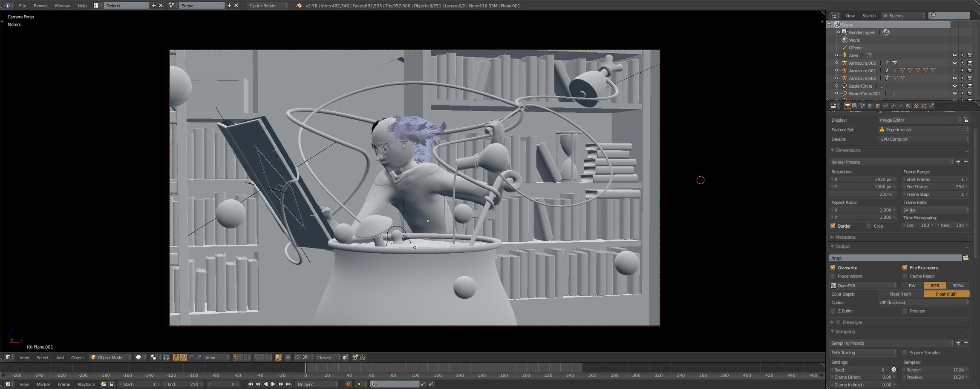This screenshot has width=980, height=389.
Task: Open the No Sync playback dropdown
Action: click(x=317, y=384)
